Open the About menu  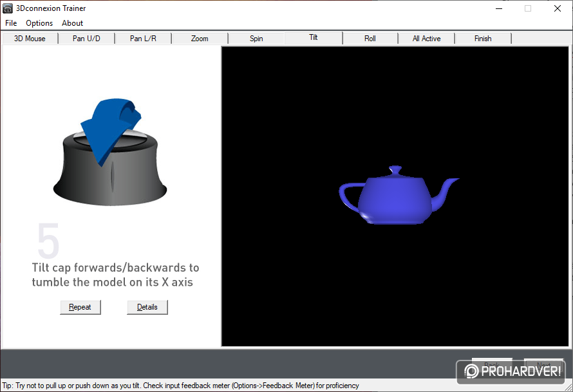(x=72, y=23)
